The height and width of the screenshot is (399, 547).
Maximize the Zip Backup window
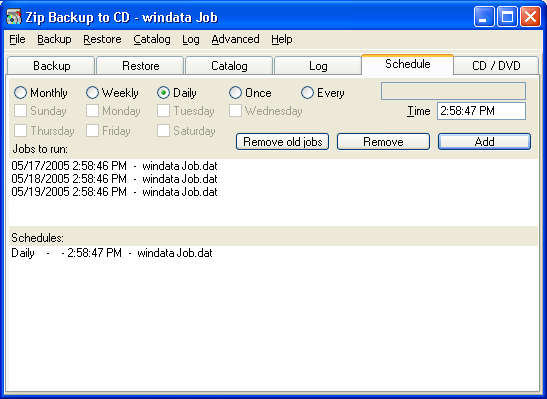pos(507,17)
